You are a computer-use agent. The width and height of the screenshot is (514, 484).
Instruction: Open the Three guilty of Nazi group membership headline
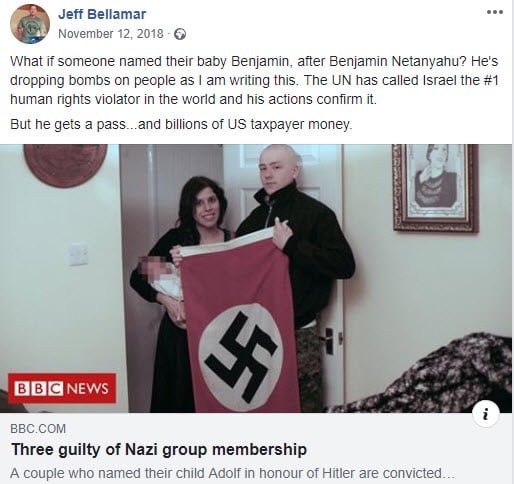coord(159,449)
